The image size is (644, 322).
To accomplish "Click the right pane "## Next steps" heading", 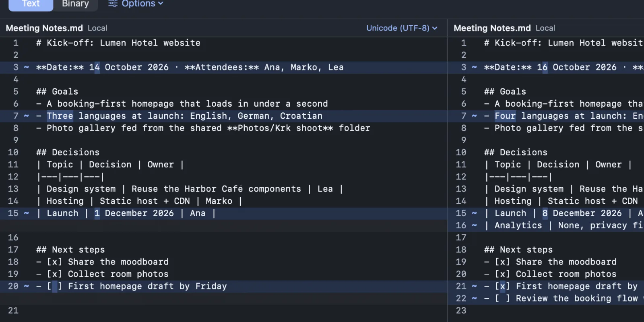I will pyautogui.click(x=518, y=250).
